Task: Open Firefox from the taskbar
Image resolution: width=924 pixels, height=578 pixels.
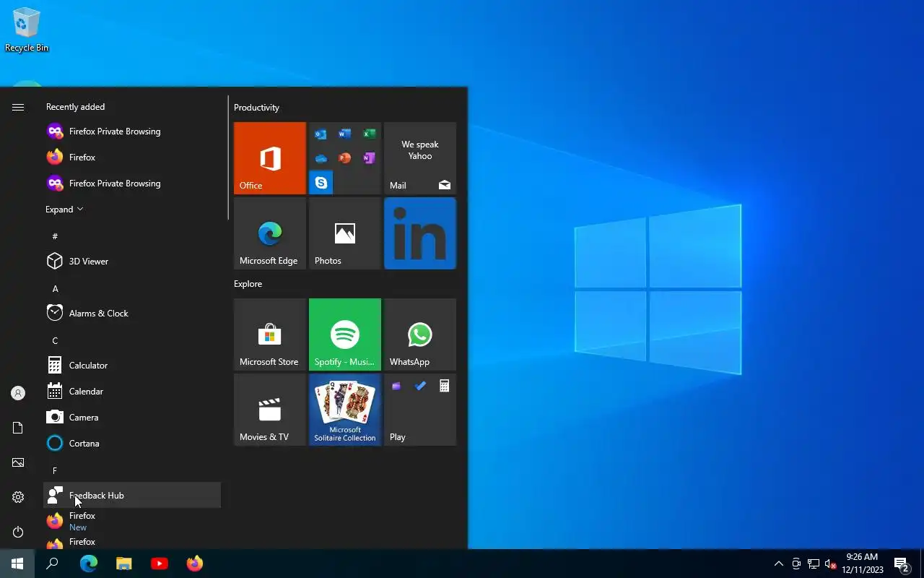Action: point(195,564)
